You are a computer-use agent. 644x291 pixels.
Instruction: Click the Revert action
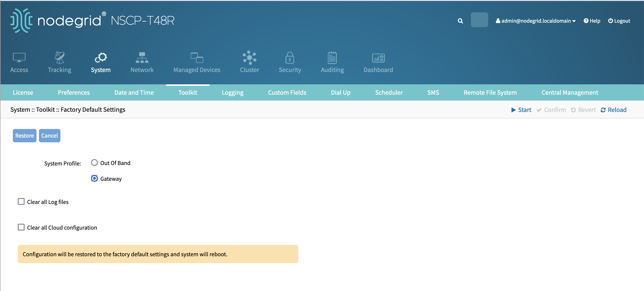(583, 110)
